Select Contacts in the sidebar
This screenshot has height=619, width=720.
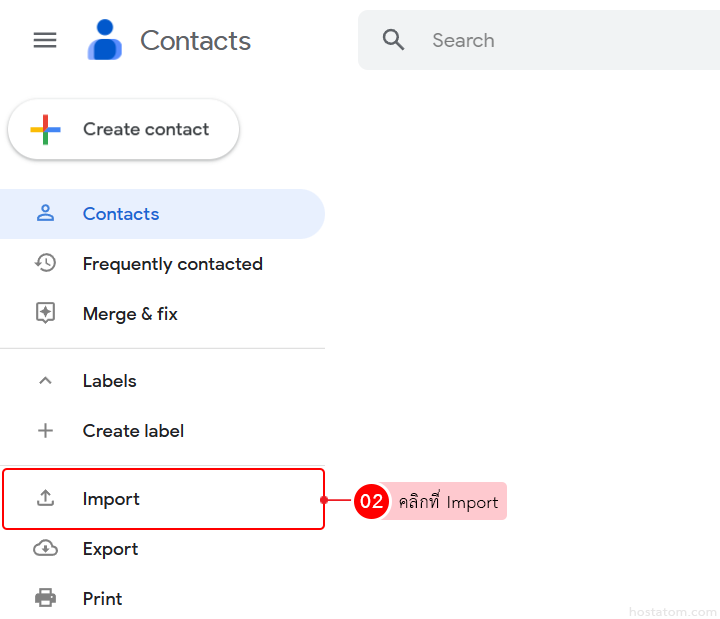pyautogui.click(x=121, y=214)
